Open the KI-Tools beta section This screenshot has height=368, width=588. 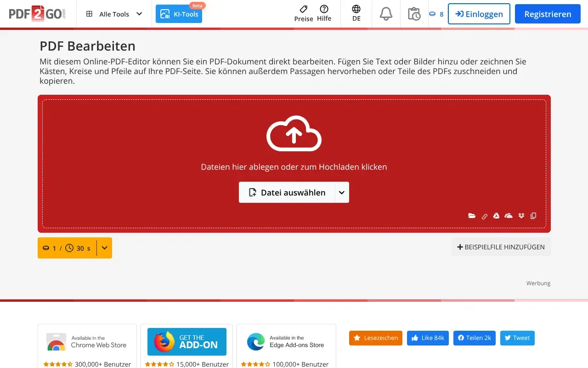click(179, 14)
